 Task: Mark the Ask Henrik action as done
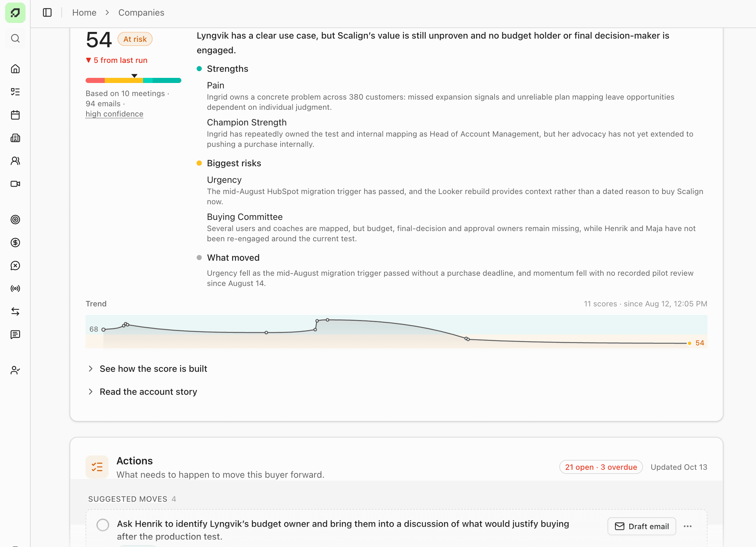103,525
